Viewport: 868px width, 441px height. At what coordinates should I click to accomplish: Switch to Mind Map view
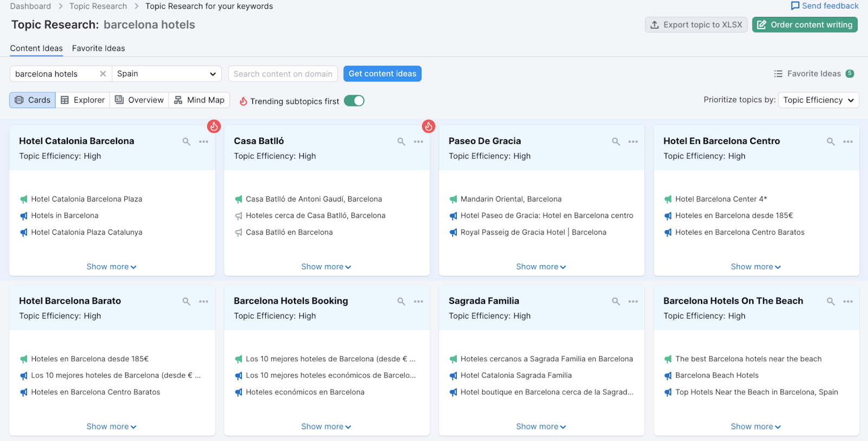point(199,100)
